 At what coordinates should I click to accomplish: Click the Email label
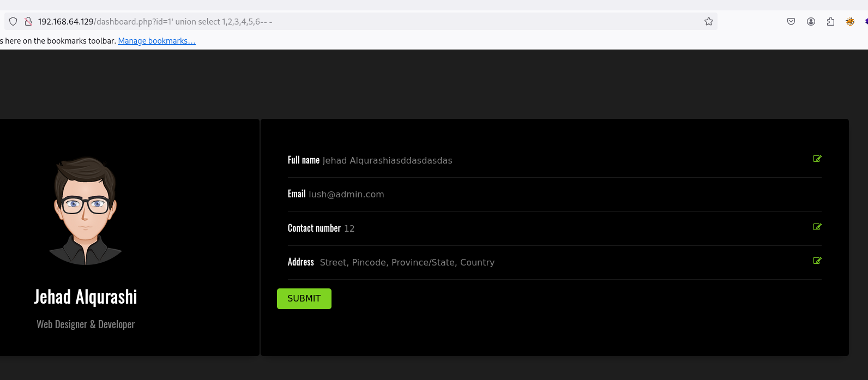tap(297, 194)
